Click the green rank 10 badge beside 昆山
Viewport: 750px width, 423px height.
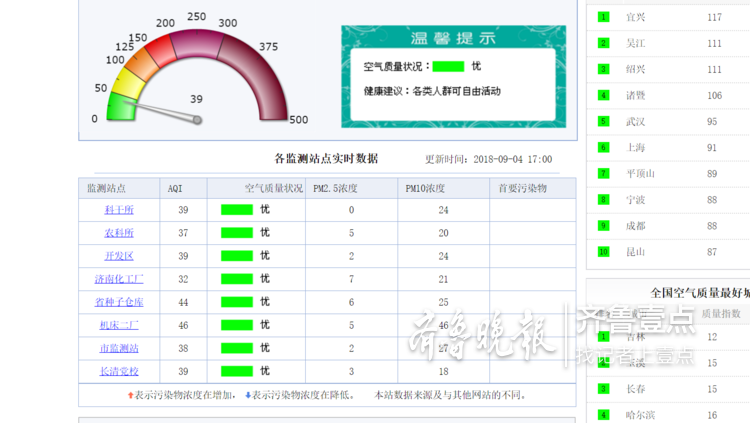click(x=604, y=252)
